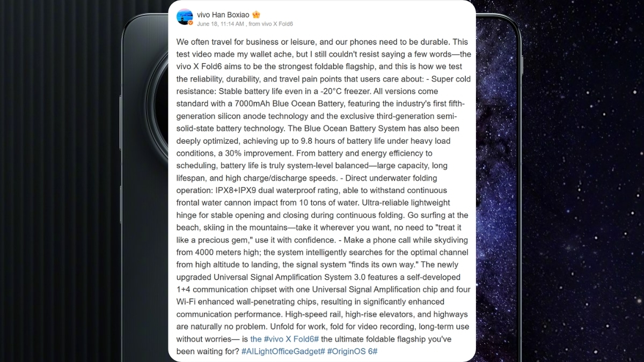Click the starry sky background on the right
Viewport: 644px width, 362px height.
(580, 161)
